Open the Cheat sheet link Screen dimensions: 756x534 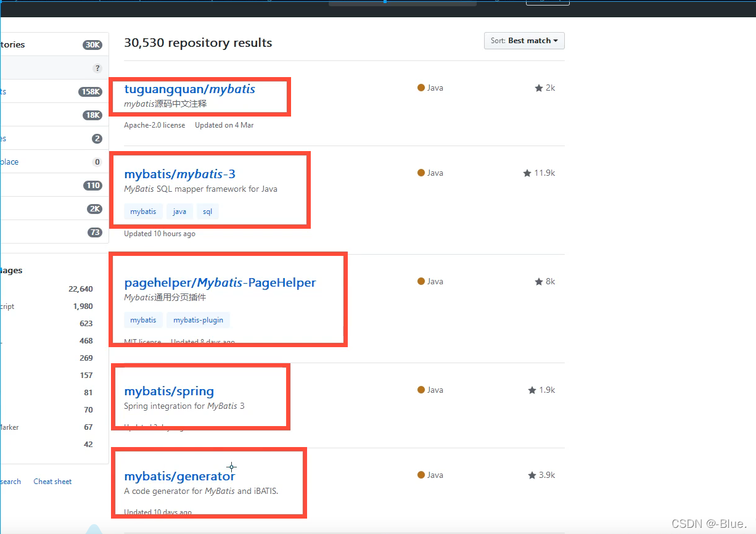[52, 482]
